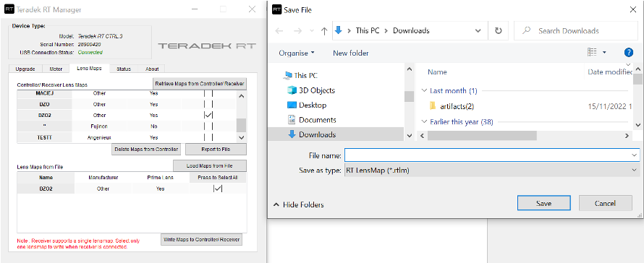Click Press to Select All header
Viewport: 644px width, 263px height.
(218, 178)
